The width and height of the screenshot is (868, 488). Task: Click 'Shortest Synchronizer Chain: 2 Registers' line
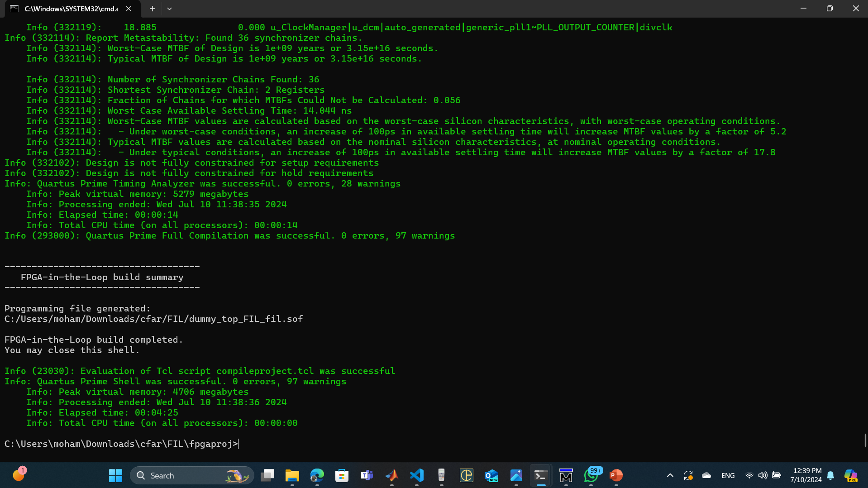click(175, 90)
